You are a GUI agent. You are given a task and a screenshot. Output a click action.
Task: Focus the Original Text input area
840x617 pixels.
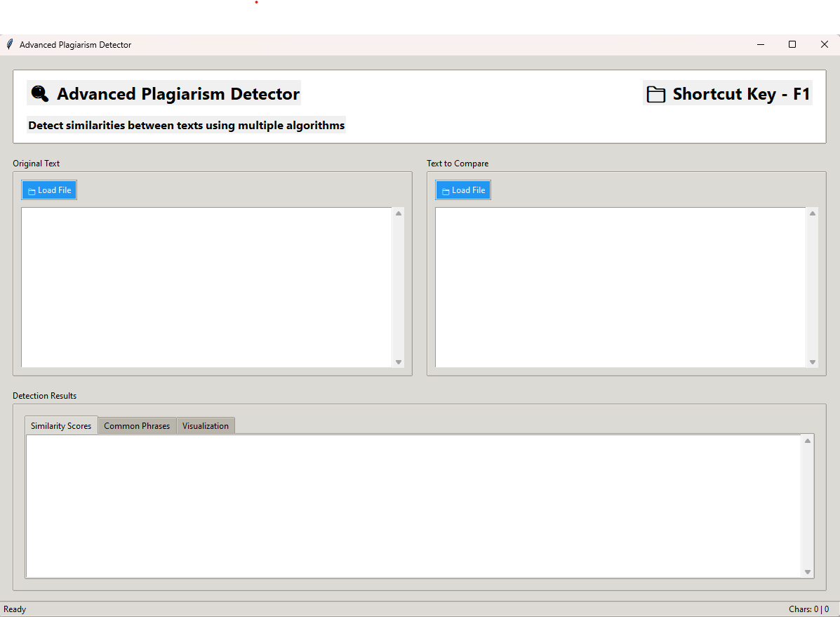(206, 286)
